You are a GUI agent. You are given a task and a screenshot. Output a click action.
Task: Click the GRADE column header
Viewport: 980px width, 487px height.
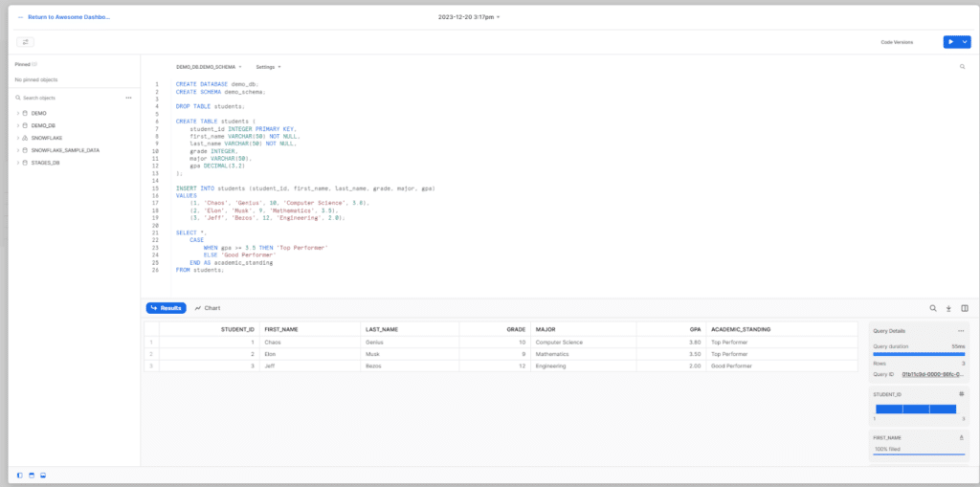pyautogui.click(x=495, y=329)
